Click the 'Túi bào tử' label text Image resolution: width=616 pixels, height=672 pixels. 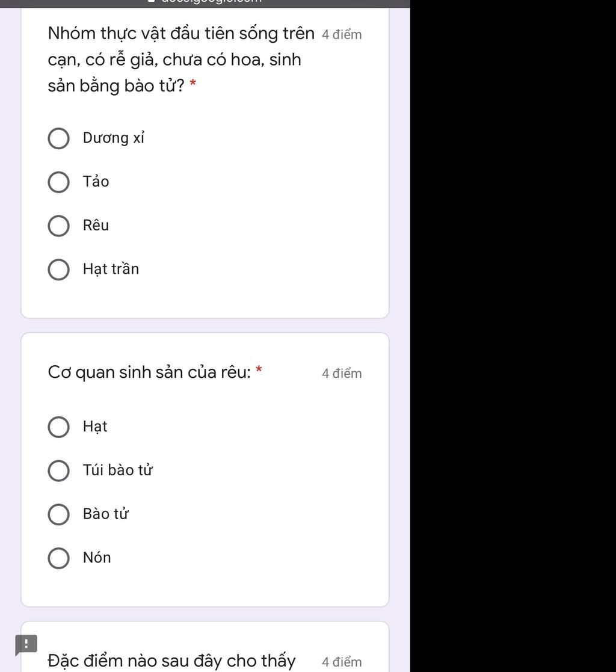tap(118, 470)
